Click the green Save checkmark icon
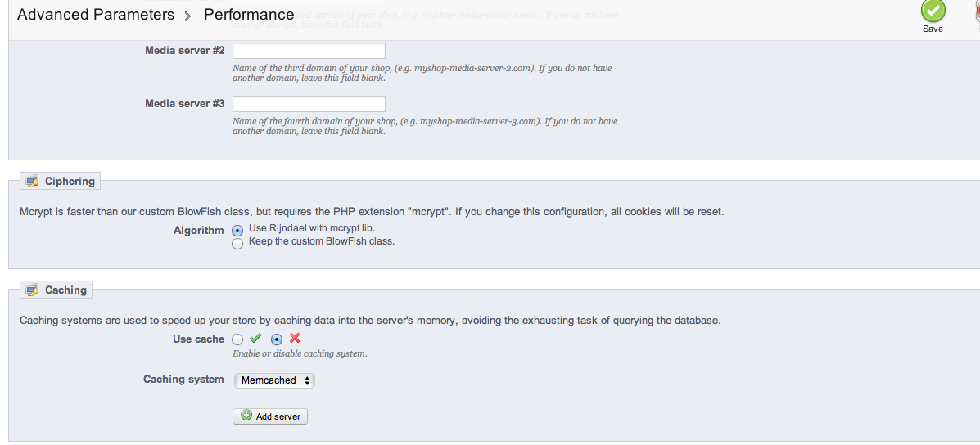The height and width of the screenshot is (445, 980). (933, 11)
